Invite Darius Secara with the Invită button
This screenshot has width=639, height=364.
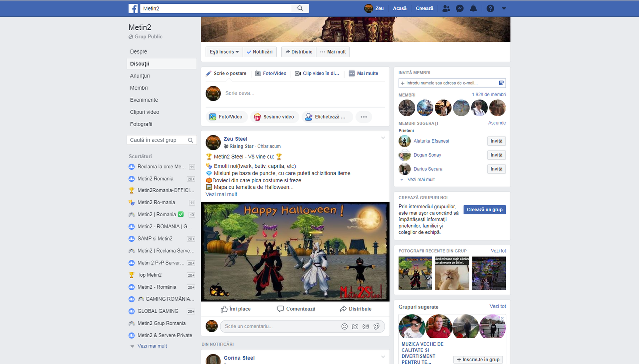(x=496, y=169)
